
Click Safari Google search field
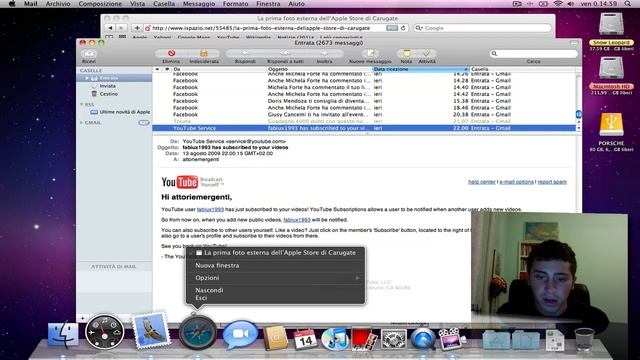click(482, 28)
